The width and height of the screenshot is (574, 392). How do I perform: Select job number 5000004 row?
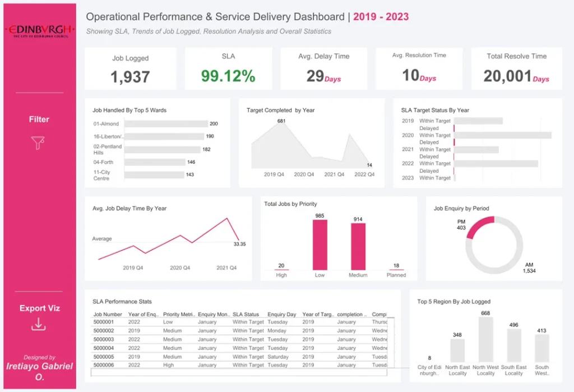click(x=239, y=348)
